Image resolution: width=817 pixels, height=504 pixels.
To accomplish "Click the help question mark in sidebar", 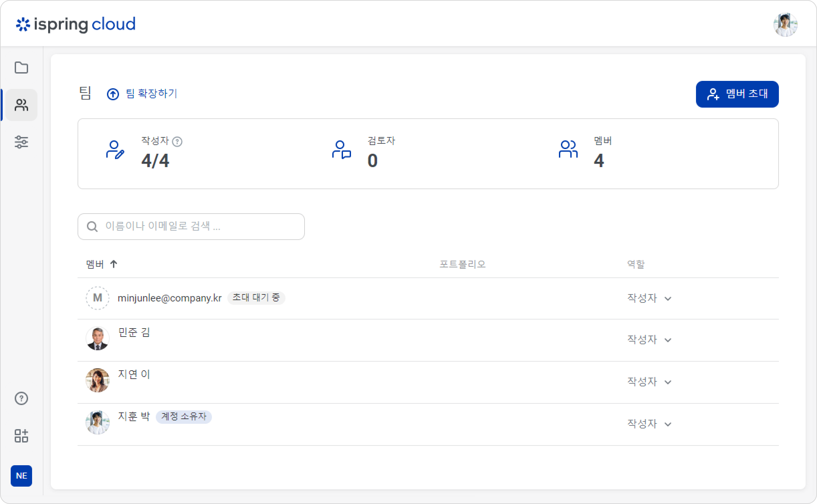I will [x=21, y=398].
